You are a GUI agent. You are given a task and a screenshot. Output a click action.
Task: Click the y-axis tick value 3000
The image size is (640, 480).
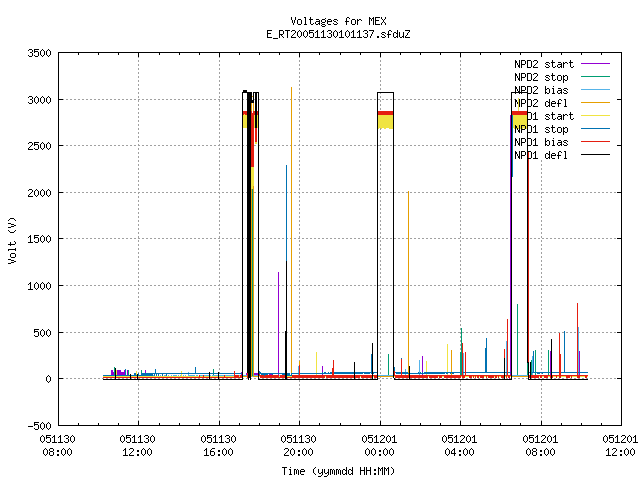pyautogui.click(x=40, y=100)
